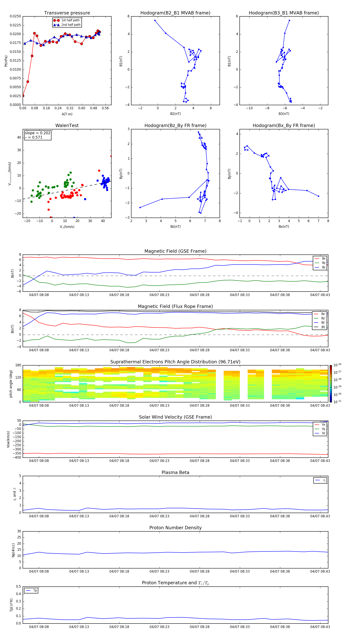Image resolution: width=351 pixels, height=644 pixels.
Task: Click the red Vx solar wind line
Action: (175, 454)
